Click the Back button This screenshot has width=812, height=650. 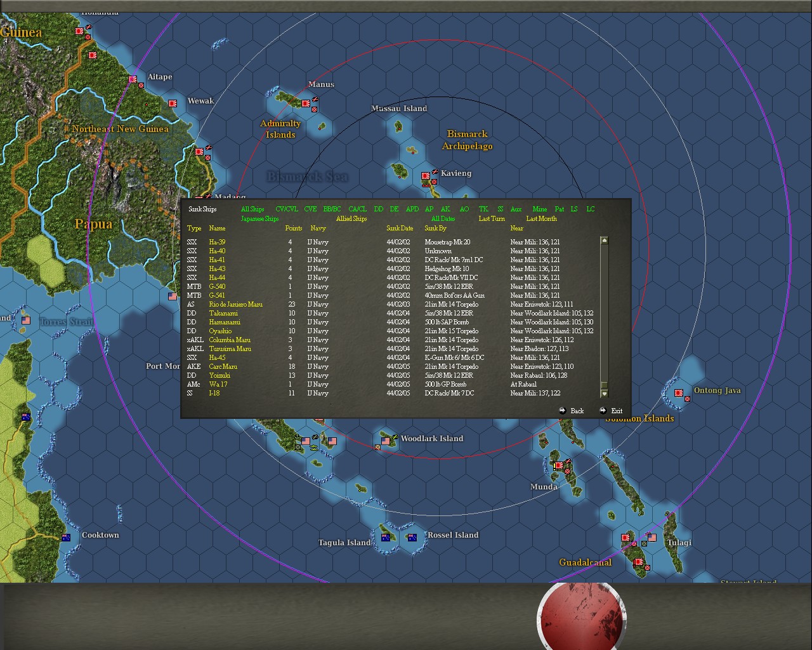572,411
